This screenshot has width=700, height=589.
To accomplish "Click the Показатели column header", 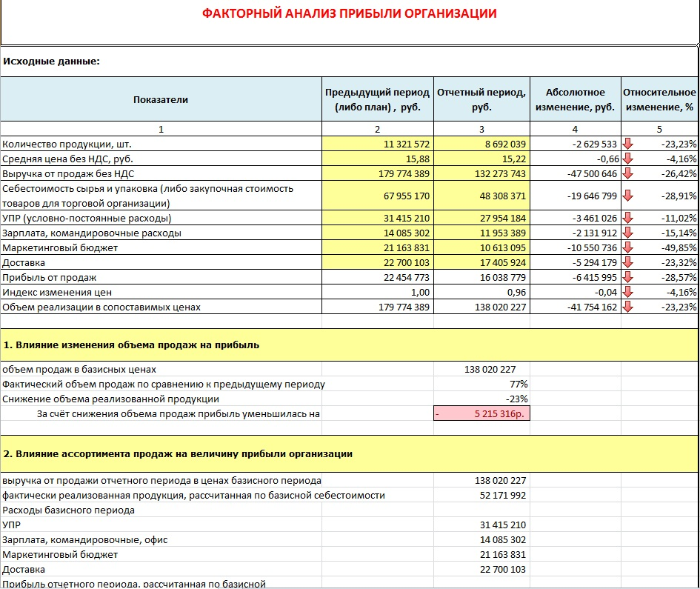I will tap(161, 99).
